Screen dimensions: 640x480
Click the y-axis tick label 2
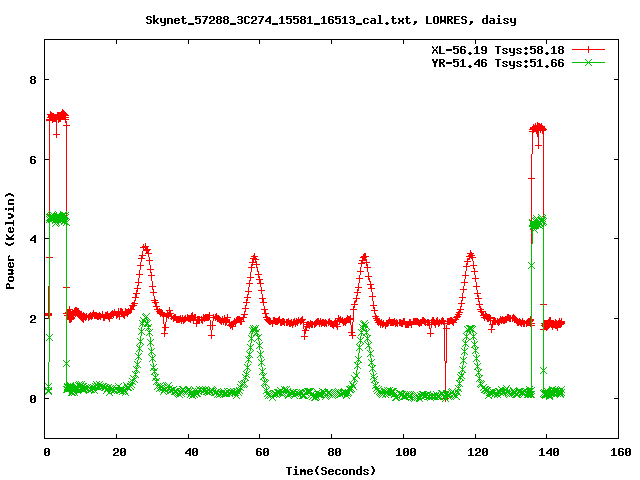[x=33, y=319]
